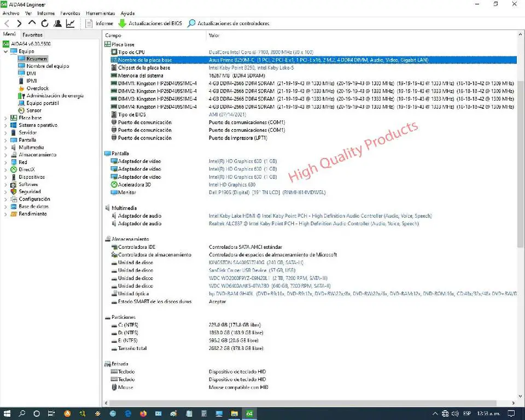
Task: Select the Seguridad tree item
Action: 30,191
